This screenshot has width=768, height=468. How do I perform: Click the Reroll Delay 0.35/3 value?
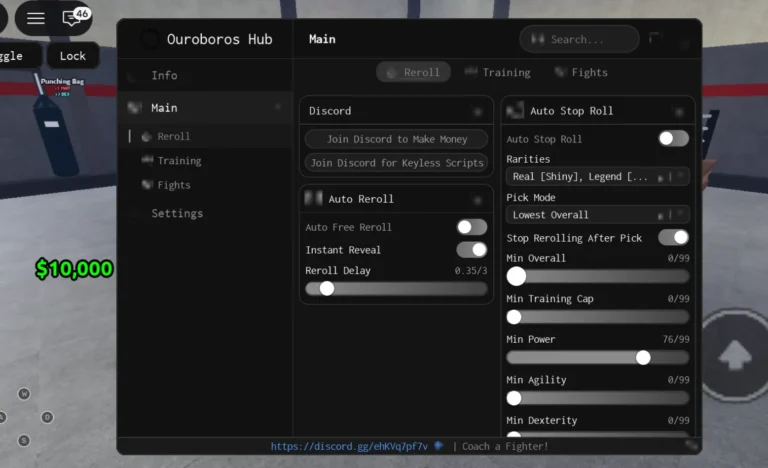470,271
